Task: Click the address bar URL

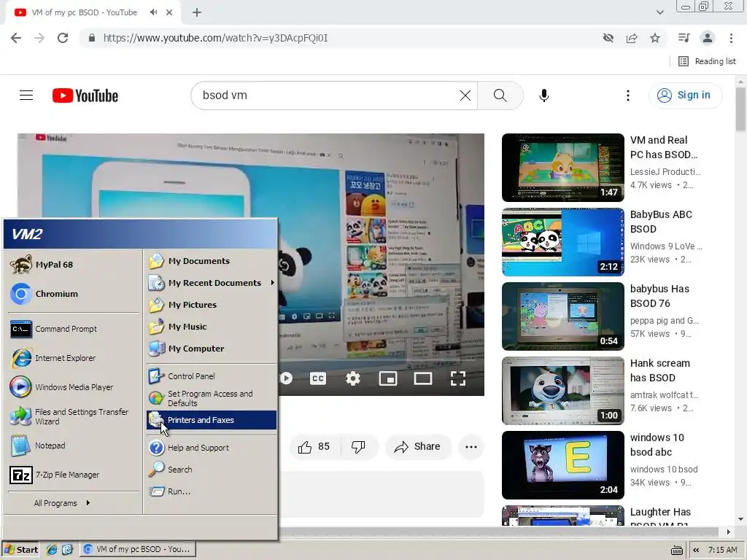Action: point(215,38)
